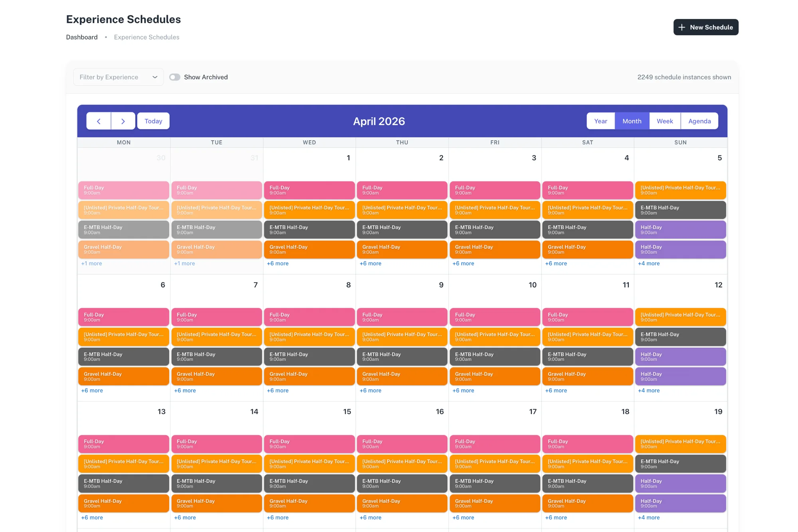Click the previous month arrow

pos(98,121)
